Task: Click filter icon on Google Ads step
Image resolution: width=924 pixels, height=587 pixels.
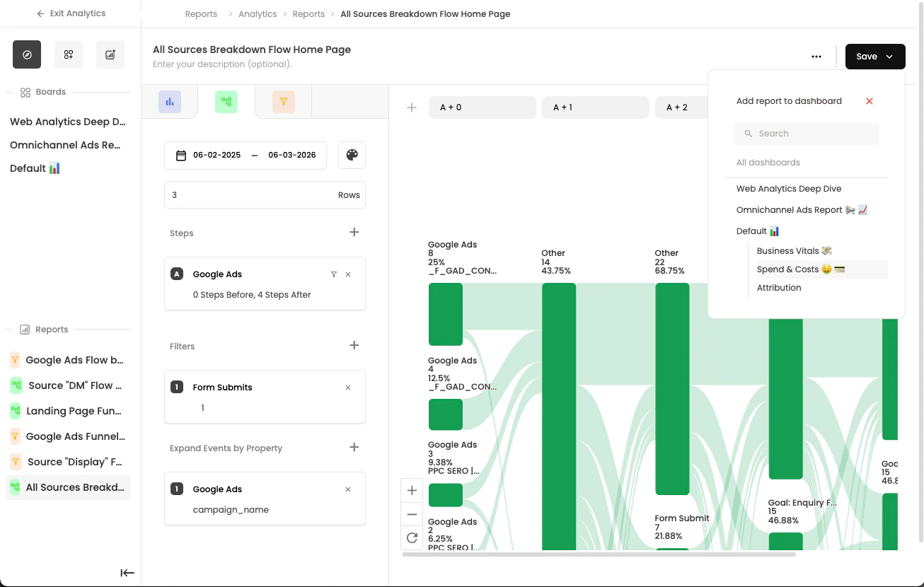Action: click(334, 274)
